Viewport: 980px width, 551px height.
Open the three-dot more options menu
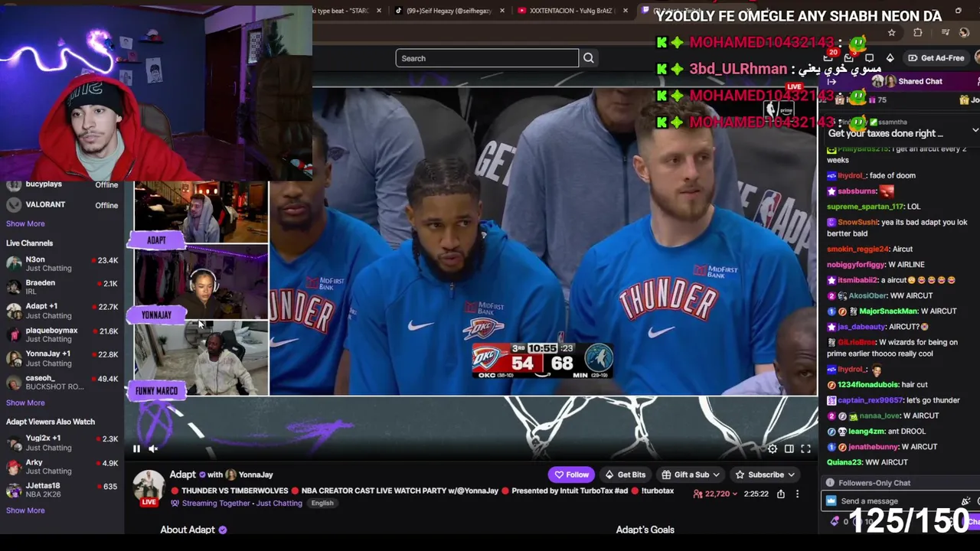pyautogui.click(x=797, y=494)
